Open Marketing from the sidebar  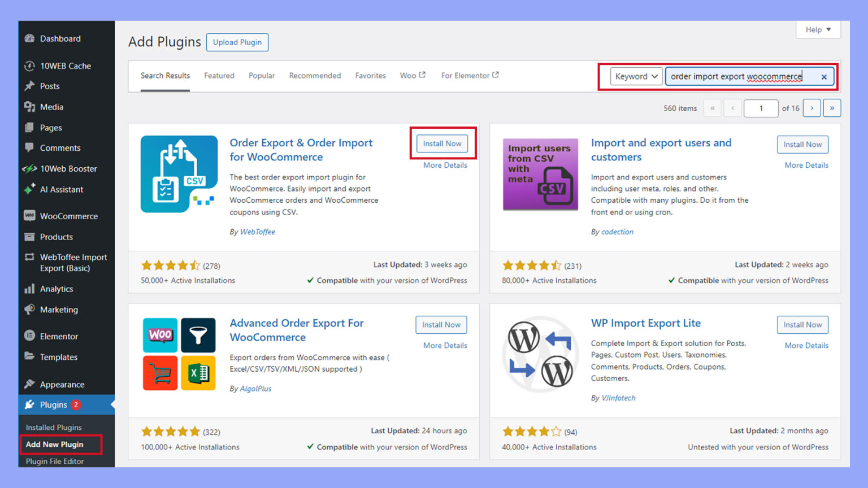click(x=58, y=310)
